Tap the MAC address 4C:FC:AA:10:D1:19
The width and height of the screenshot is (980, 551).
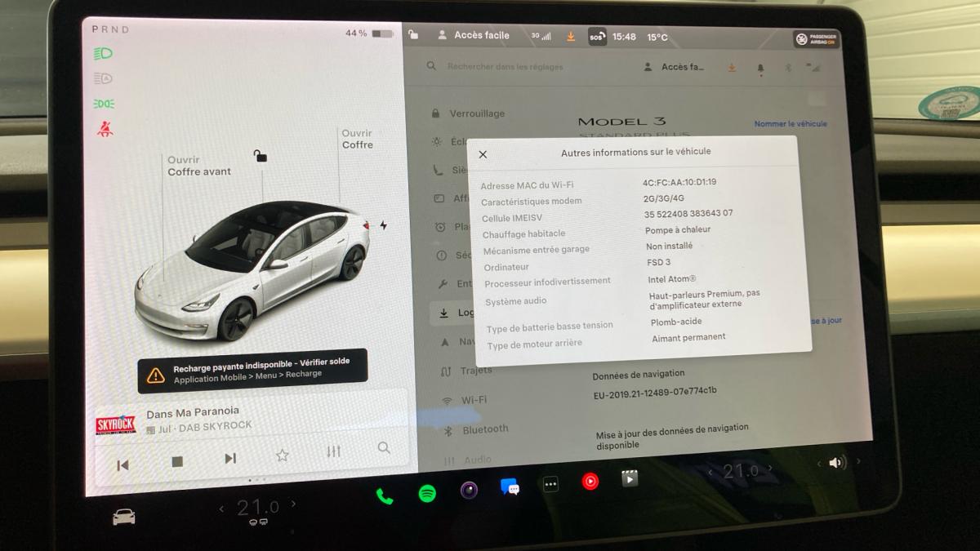click(x=679, y=182)
